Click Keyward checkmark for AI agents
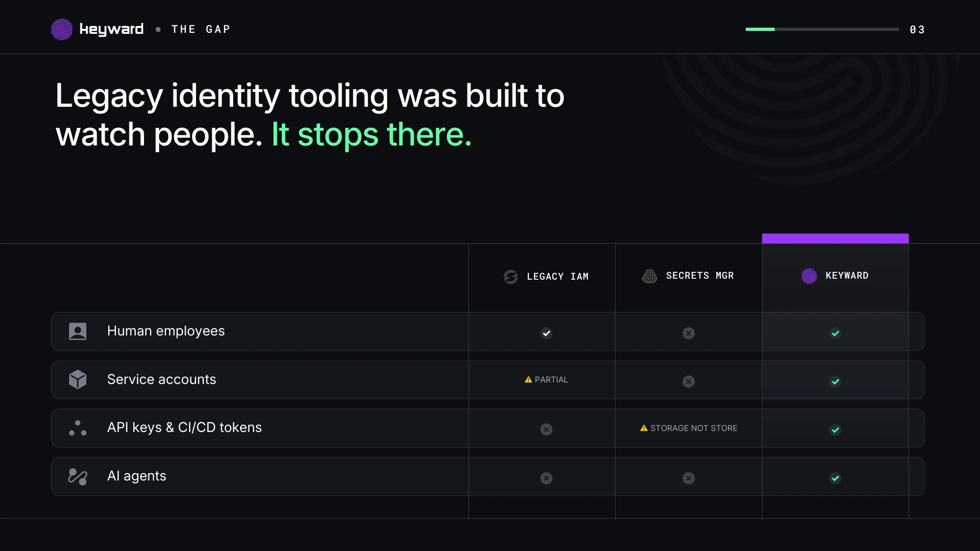The width and height of the screenshot is (980, 551). [835, 478]
